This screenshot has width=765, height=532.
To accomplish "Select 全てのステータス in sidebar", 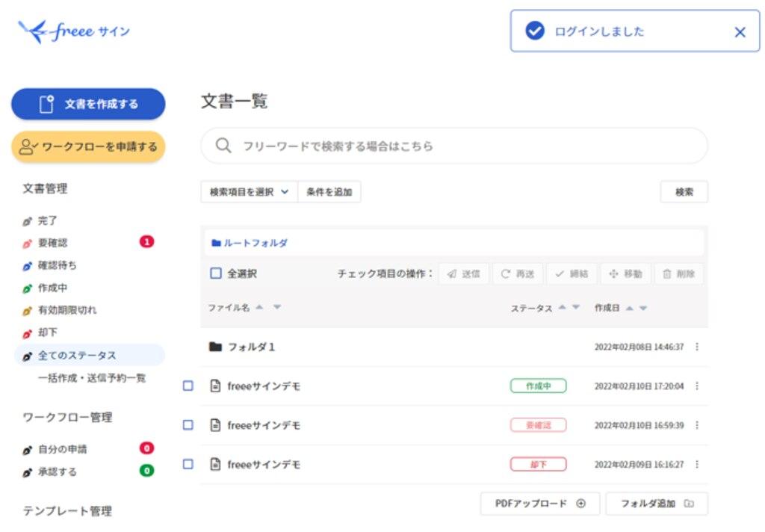I will tap(90, 356).
